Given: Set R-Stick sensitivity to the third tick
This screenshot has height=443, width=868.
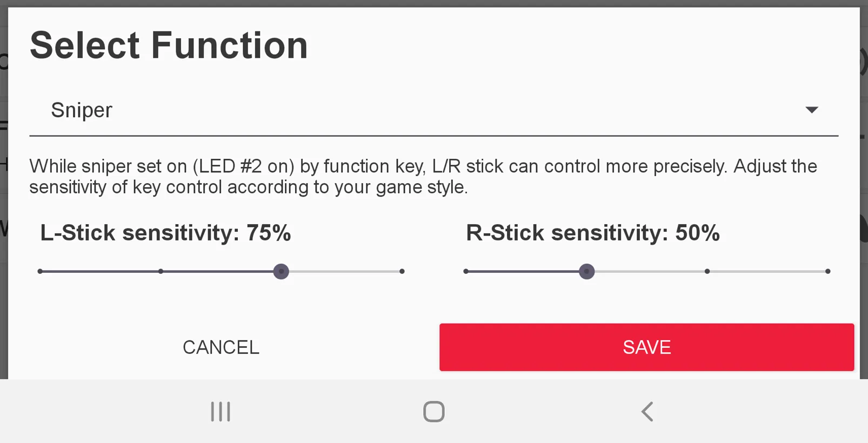Looking at the screenshot, I should tap(707, 271).
